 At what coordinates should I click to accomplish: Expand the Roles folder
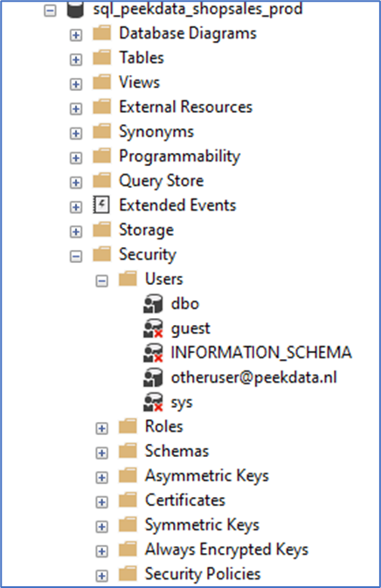pos(101,428)
